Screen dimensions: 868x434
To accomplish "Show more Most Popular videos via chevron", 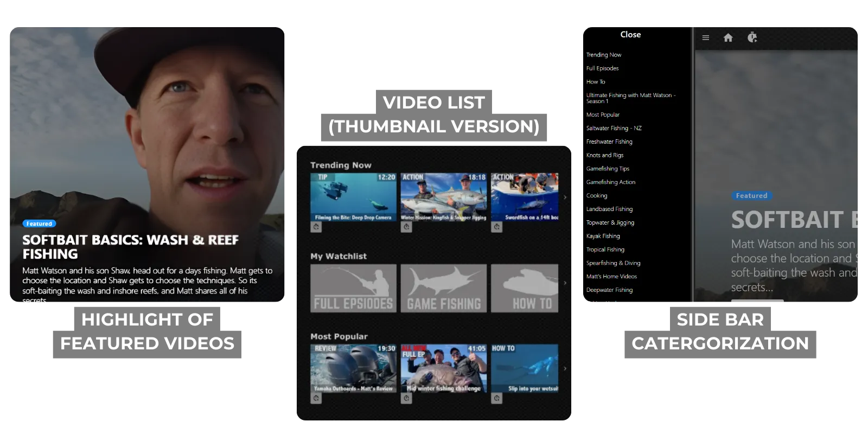I will click(x=565, y=368).
